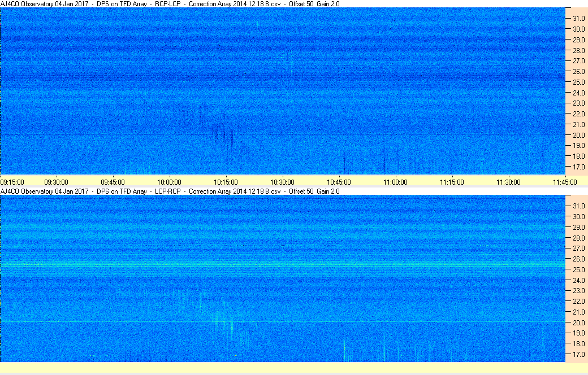Click 20.0 frequency label on RCP-LCP chart

click(x=578, y=135)
